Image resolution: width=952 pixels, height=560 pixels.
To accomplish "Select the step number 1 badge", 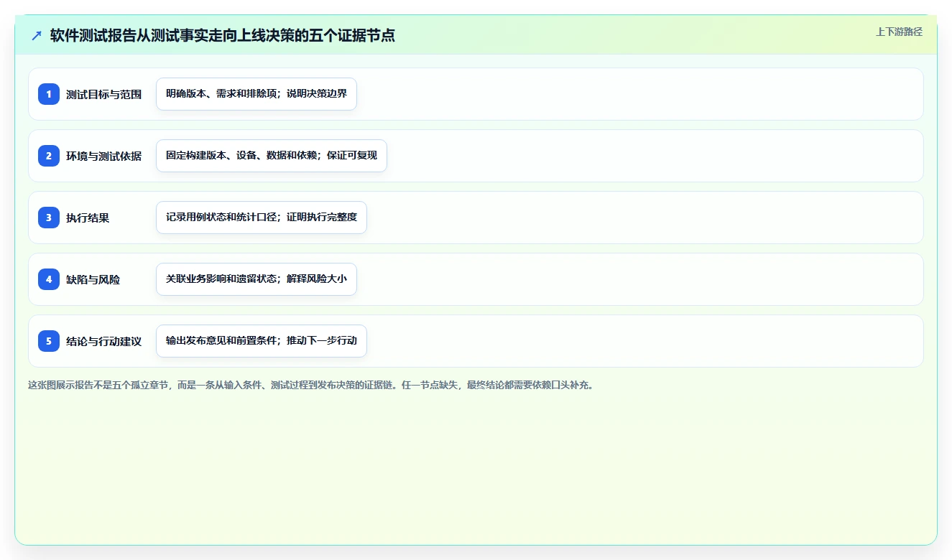I will tap(49, 94).
